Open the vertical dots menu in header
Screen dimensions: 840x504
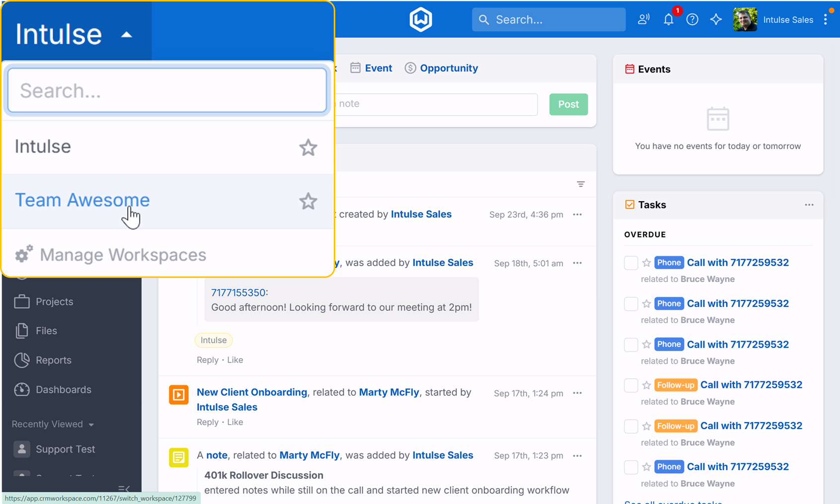826,19
